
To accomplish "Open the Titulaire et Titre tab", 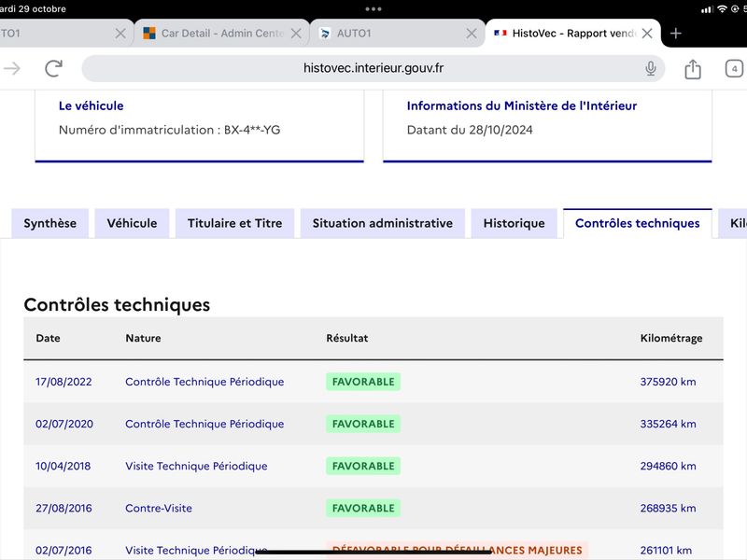I will 235,223.
